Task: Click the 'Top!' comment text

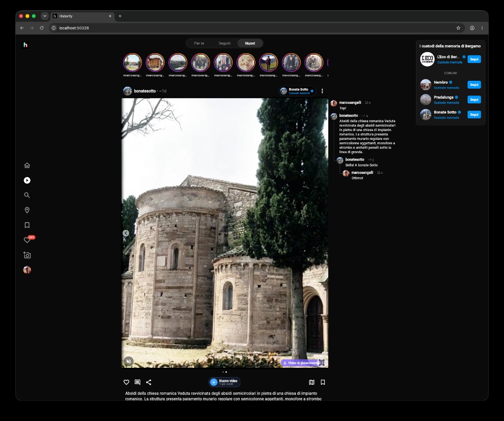Action: [x=343, y=108]
